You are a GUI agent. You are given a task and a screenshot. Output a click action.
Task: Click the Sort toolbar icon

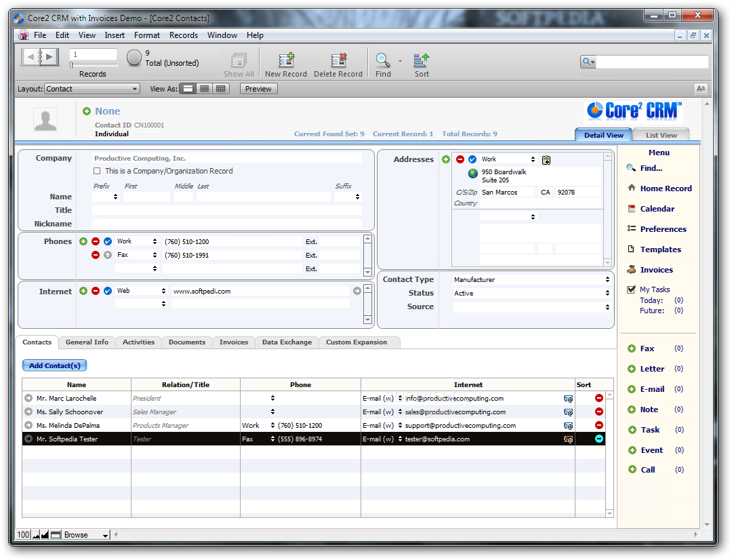click(x=422, y=60)
